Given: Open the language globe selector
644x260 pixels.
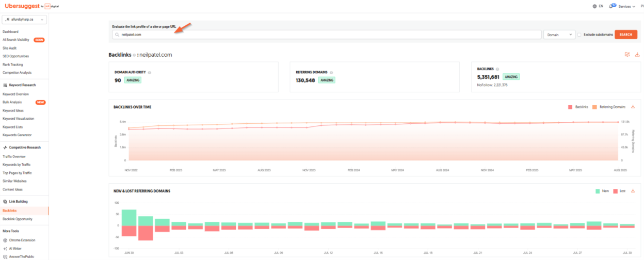Looking at the screenshot, I should 595,6.
